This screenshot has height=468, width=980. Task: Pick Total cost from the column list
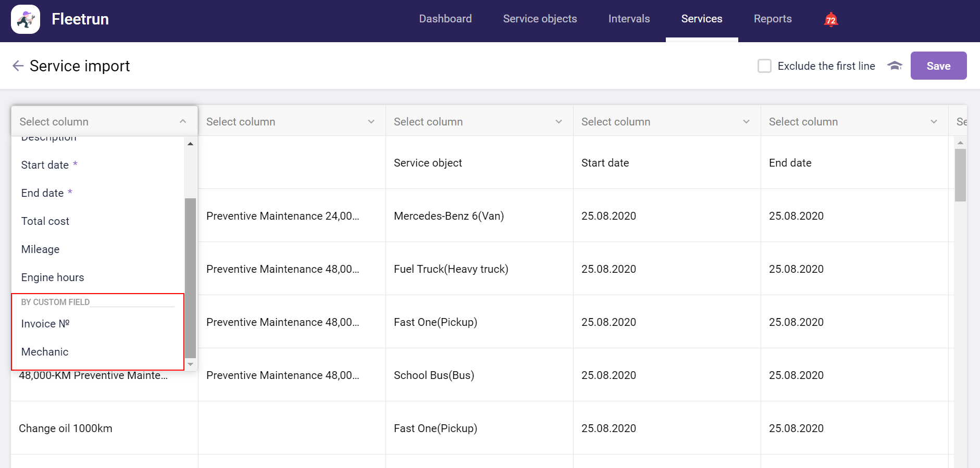[x=45, y=221]
